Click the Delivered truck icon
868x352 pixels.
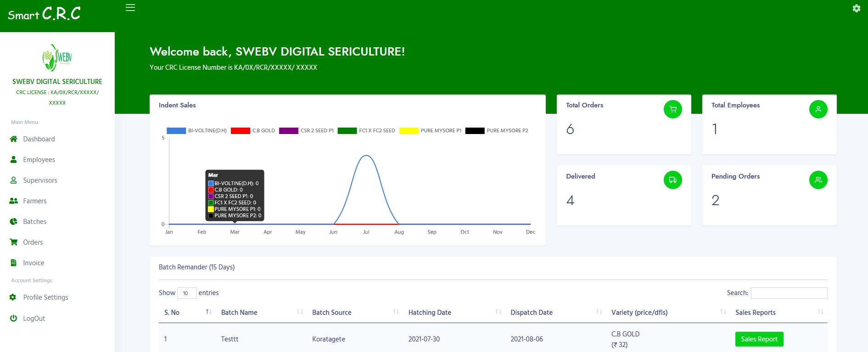[672, 180]
